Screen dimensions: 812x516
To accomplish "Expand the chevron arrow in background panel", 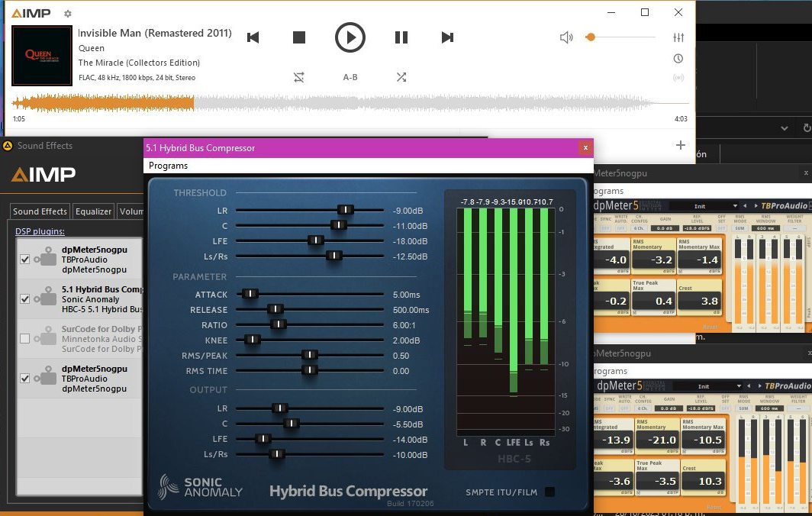I will click(785, 128).
